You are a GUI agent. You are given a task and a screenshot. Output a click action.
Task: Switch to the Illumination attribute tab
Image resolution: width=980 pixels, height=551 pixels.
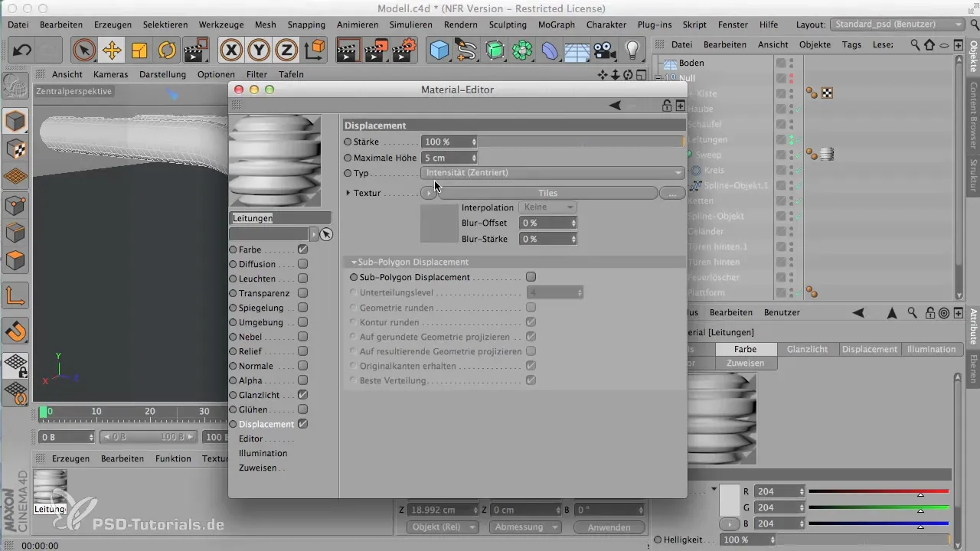coord(931,349)
